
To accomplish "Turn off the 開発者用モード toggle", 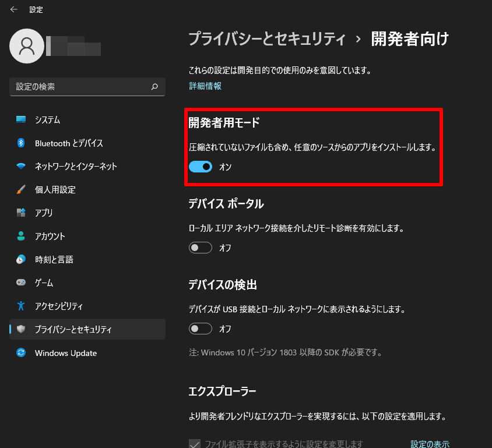I will click(201, 167).
